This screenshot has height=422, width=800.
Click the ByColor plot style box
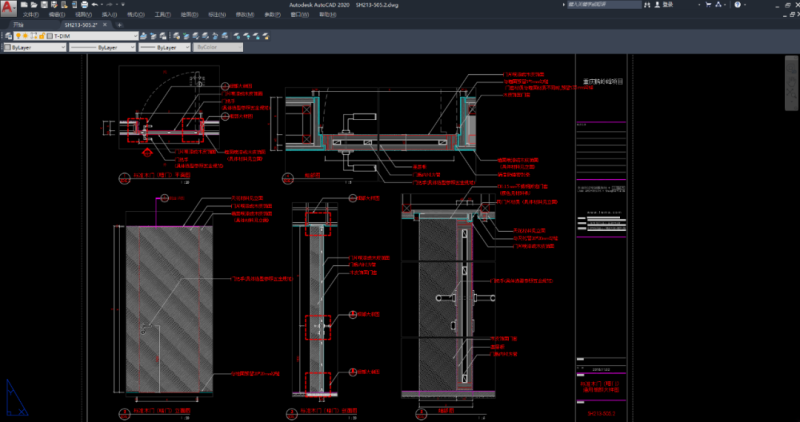point(218,47)
